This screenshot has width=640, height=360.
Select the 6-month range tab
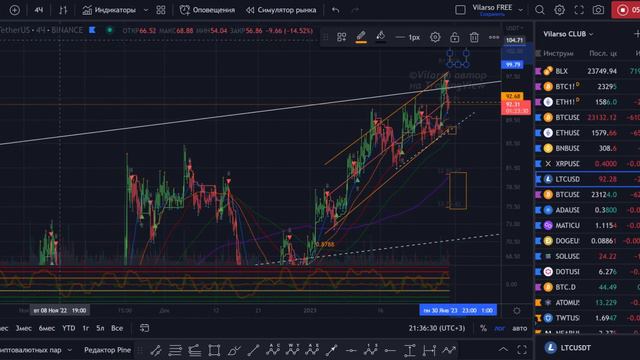[x=47, y=328]
